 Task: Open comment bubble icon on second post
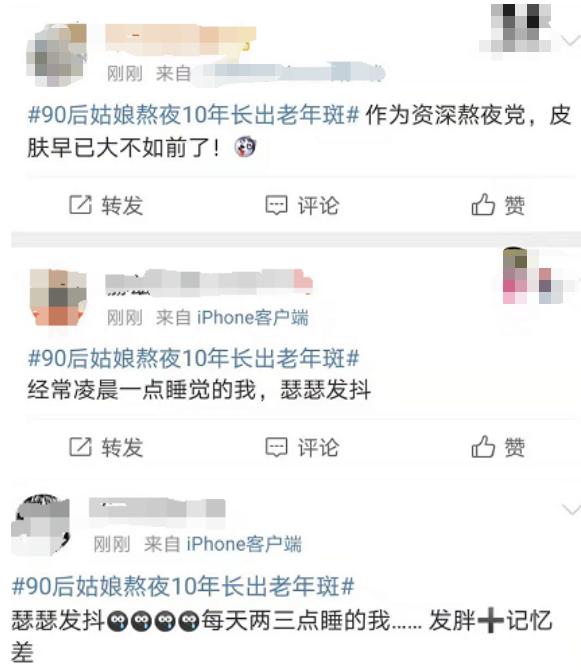click(276, 448)
